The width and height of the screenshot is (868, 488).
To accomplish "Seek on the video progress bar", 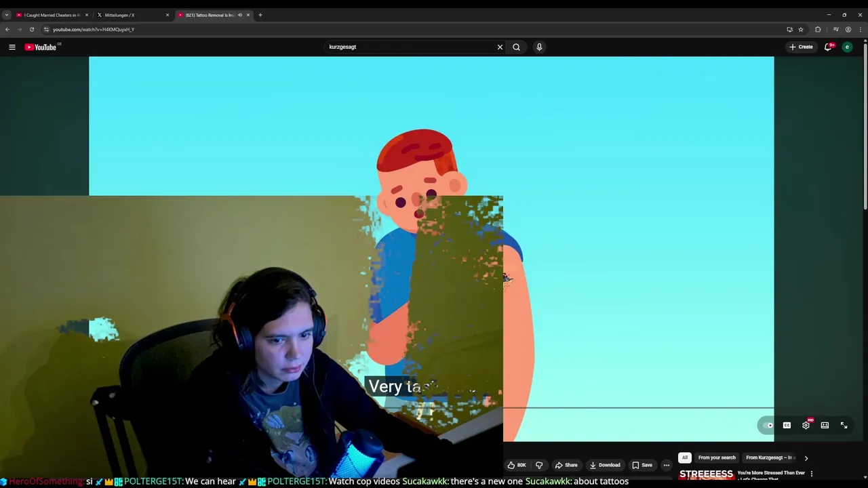I will click(638, 408).
